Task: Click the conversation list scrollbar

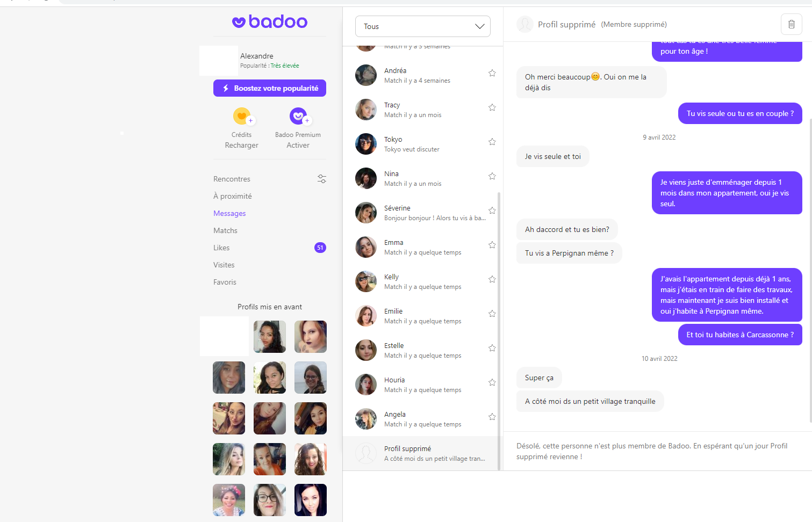Action: tap(499, 330)
